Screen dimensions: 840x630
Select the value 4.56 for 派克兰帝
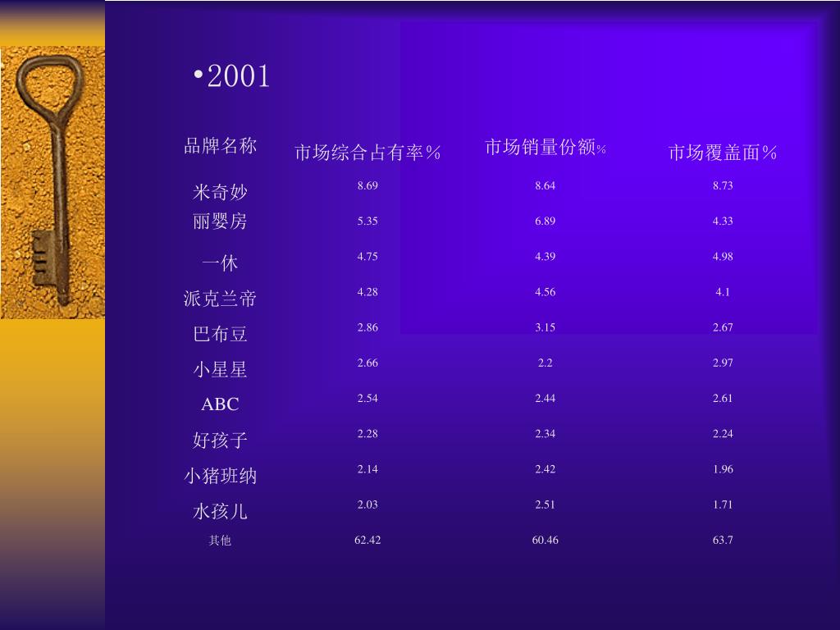click(x=546, y=292)
